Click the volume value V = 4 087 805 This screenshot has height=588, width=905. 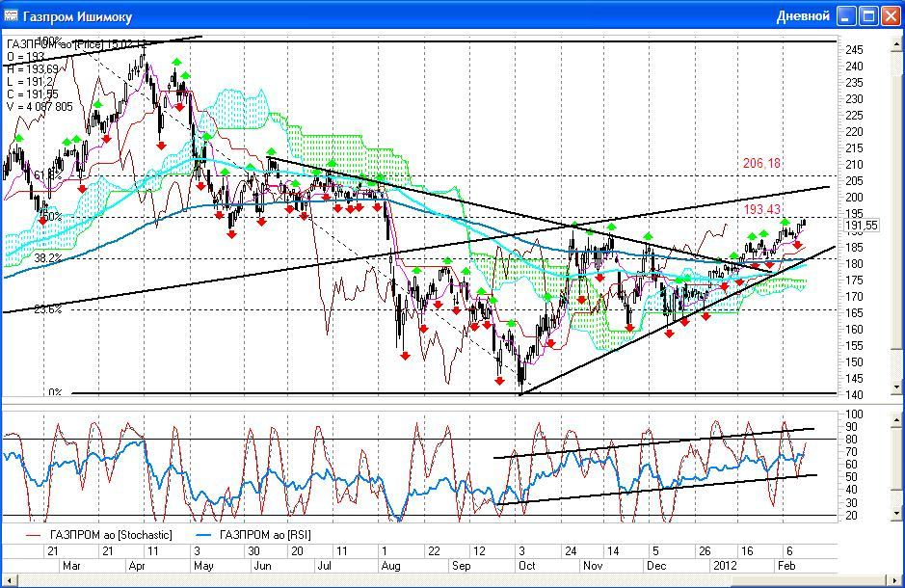(x=40, y=107)
